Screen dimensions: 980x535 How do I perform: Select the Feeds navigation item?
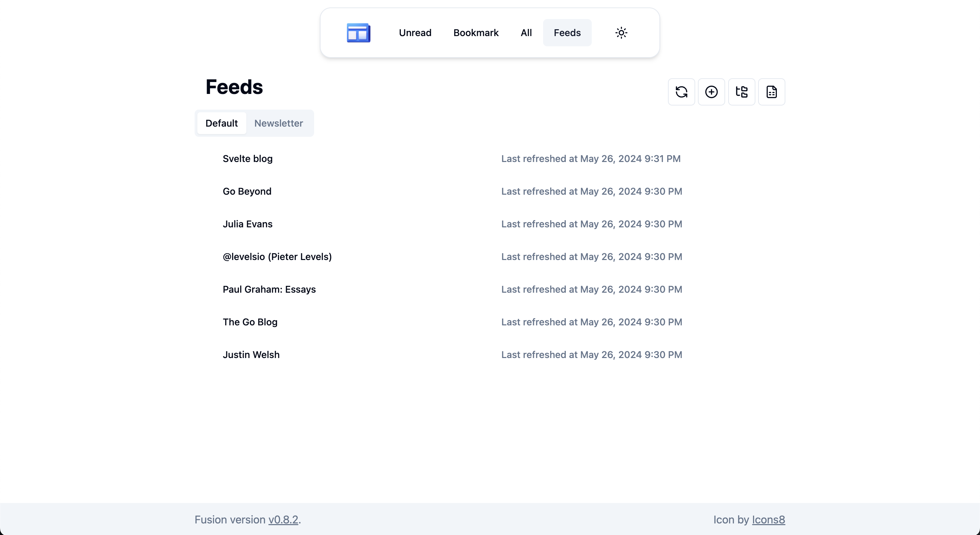click(x=567, y=33)
